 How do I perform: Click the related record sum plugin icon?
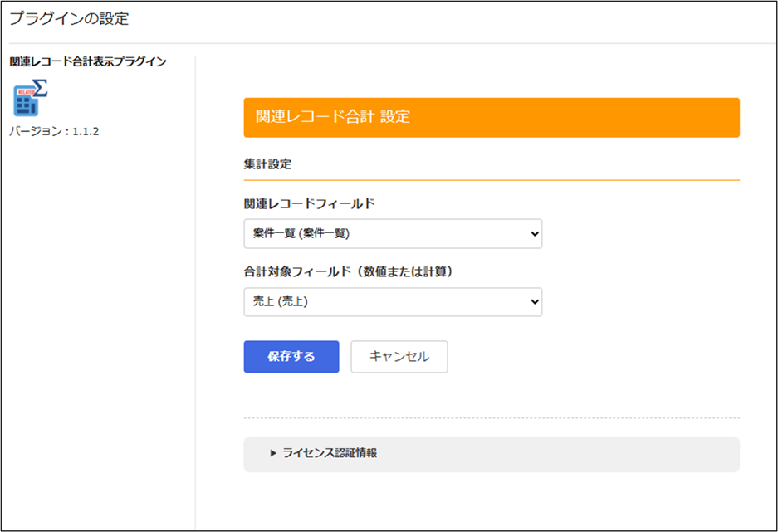pyautogui.click(x=30, y=98)
